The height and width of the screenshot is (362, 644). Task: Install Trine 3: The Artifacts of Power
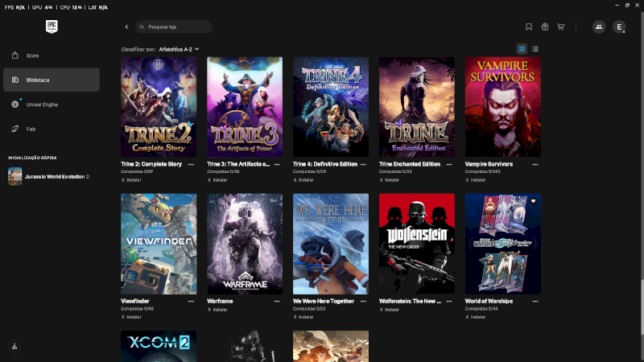217,179
